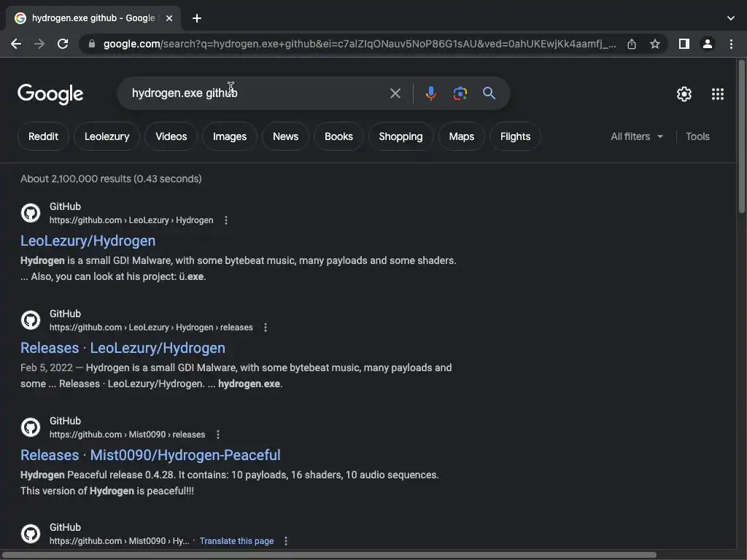Click the GitHub favicon of LeoLezury/Hydrogen result

(x=31, y=213)
